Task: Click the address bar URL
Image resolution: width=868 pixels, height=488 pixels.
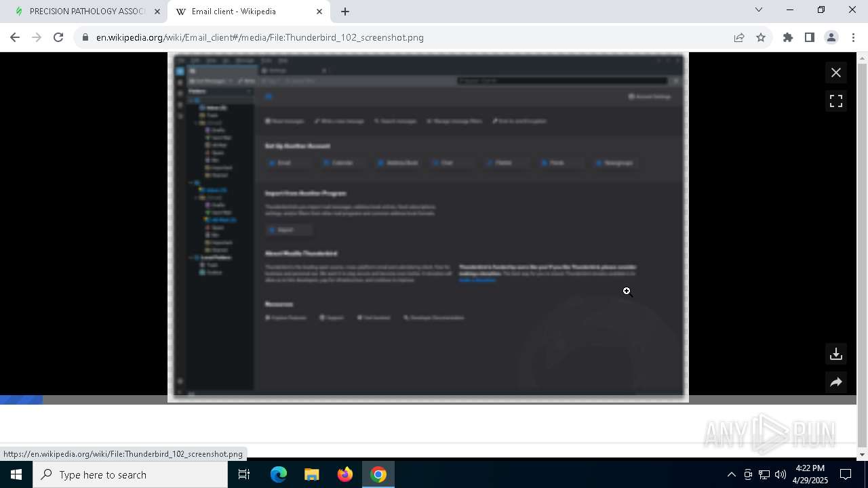Action: [260, 38]
